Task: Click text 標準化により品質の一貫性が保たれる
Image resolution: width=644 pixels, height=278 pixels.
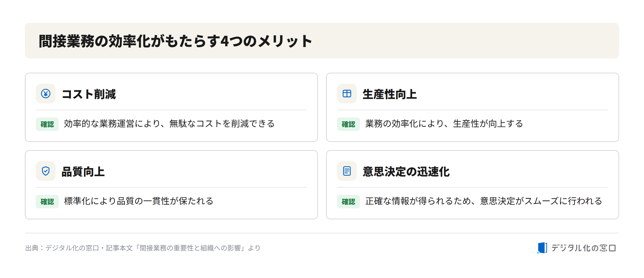Action: 139,201
